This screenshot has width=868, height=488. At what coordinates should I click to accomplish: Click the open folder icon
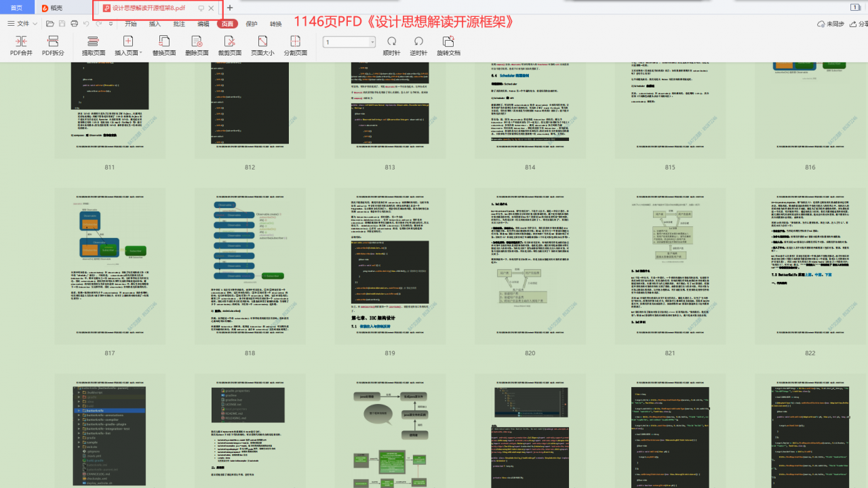tap(51, 24)
